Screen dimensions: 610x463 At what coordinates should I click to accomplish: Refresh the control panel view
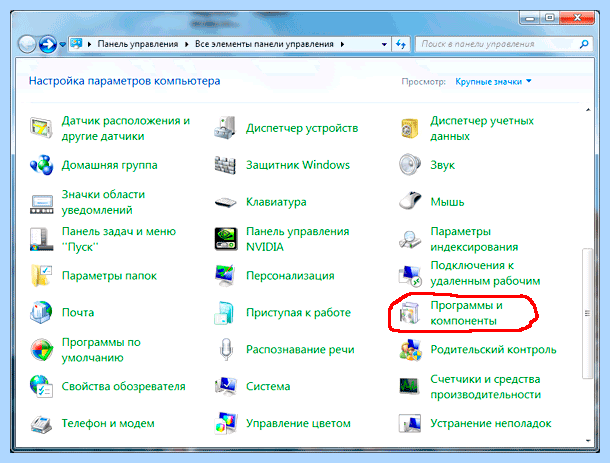click(x=401, y=44)
